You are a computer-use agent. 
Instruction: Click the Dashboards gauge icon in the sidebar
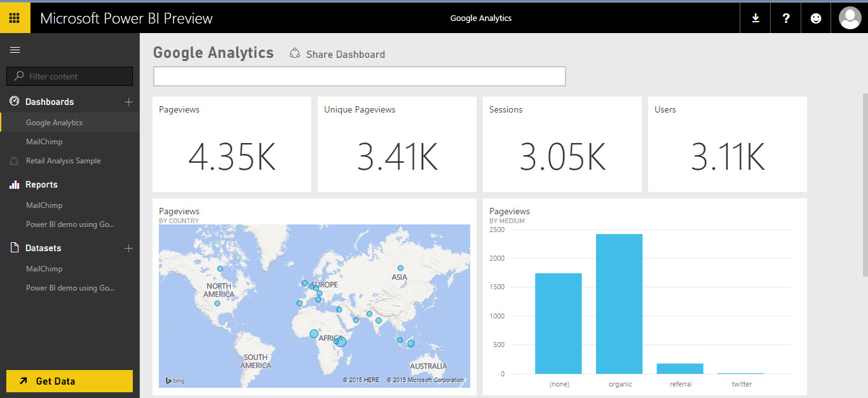[14, 101]
